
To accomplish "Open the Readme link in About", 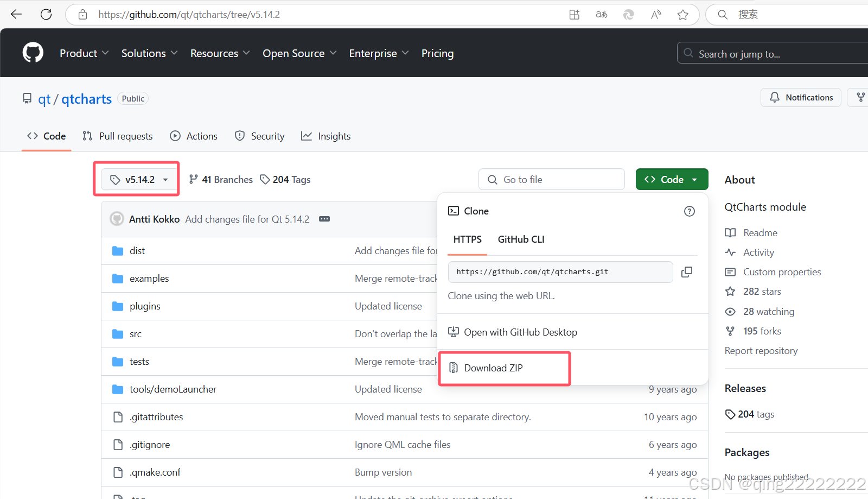I will click(751, 233).
